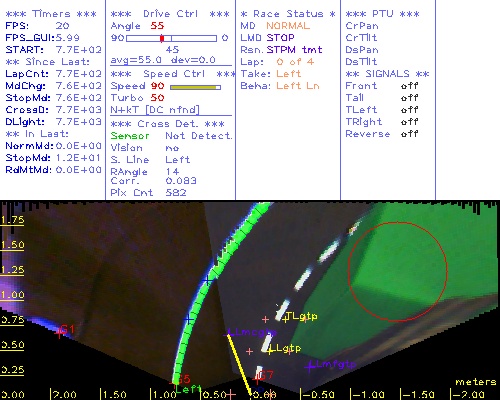The image size is (500, 400).
Task: Click the yellow Speed bar
Action: point(195,87)
